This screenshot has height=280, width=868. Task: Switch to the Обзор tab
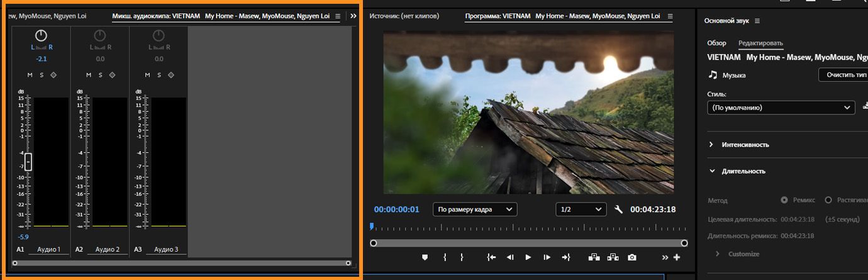[716, 43]
